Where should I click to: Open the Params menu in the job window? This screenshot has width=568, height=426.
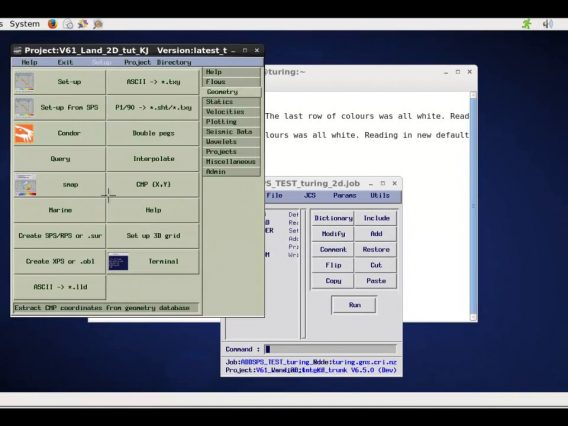[344, 196]
